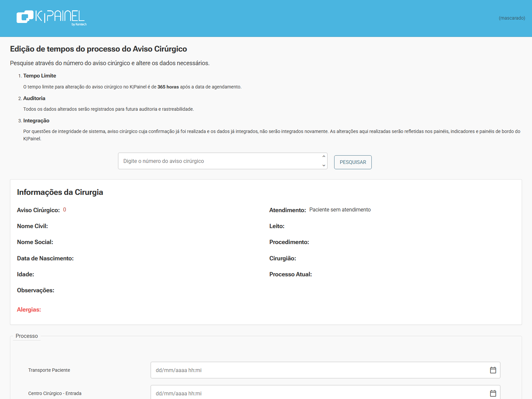The height and width of the screenshot is (399, 532).
Task: Click the 'Procedimento:' label
Action: pyautogui.click(x=289, y=242)
